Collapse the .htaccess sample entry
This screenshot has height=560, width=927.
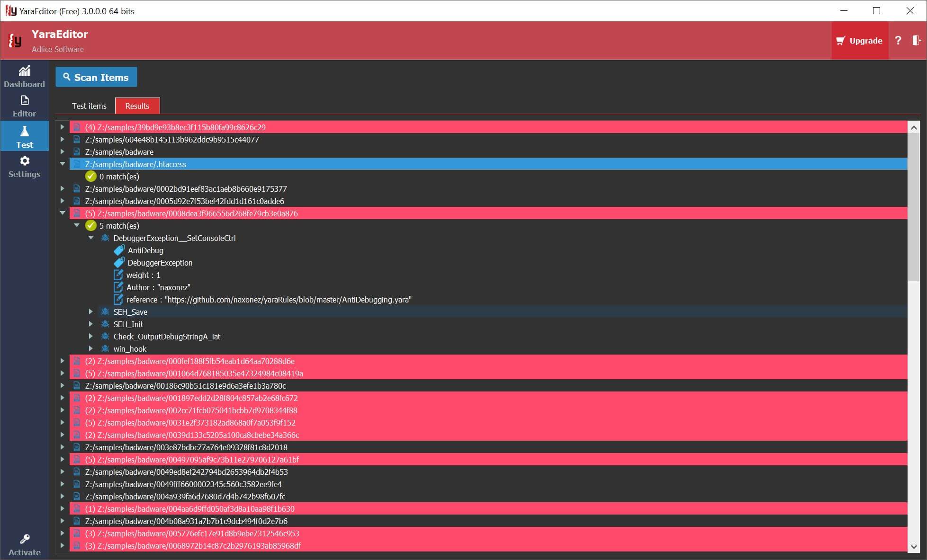pos(63,164)
